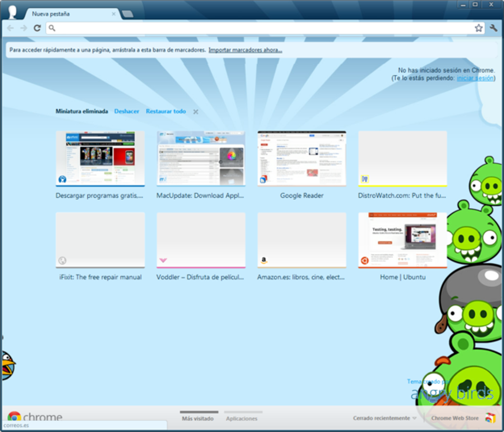The height and width of the screenshot is (432, 504).
Task: Open the Google Reader thumbnail
Action: (x=302, y=158)
